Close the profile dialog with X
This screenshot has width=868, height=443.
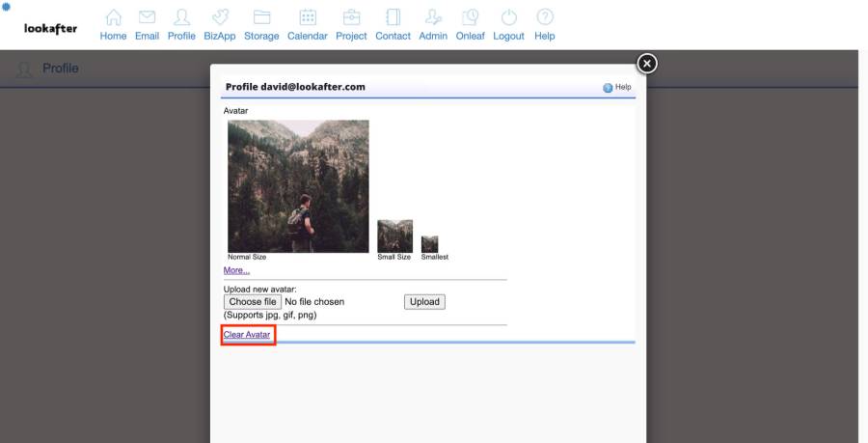[647, 63]
